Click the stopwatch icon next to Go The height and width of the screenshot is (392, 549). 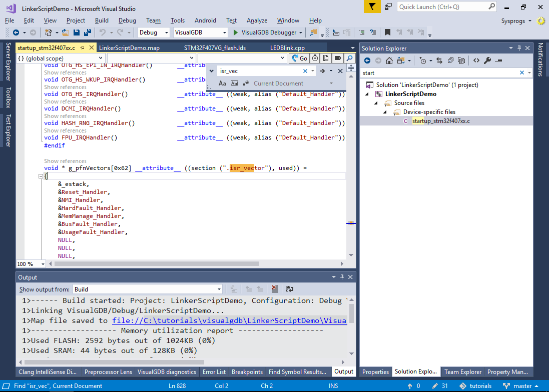pos(315,58)
